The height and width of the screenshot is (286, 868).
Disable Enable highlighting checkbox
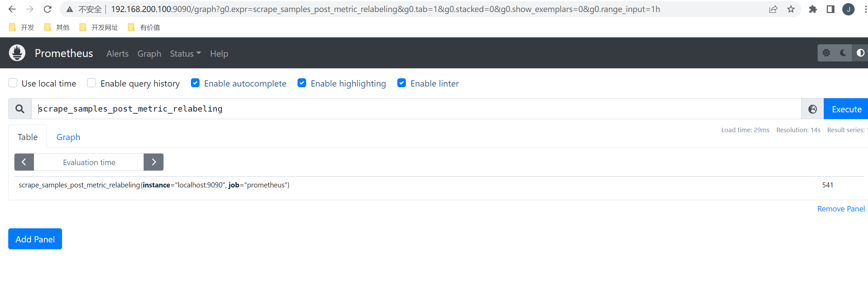302,83
